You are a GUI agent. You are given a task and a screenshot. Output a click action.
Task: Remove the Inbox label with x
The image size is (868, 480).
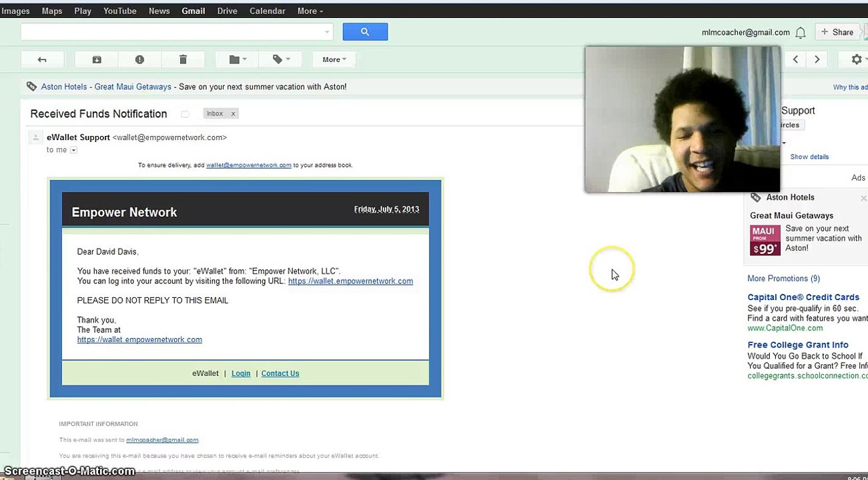pyautogui.click(x=233, y=113)
